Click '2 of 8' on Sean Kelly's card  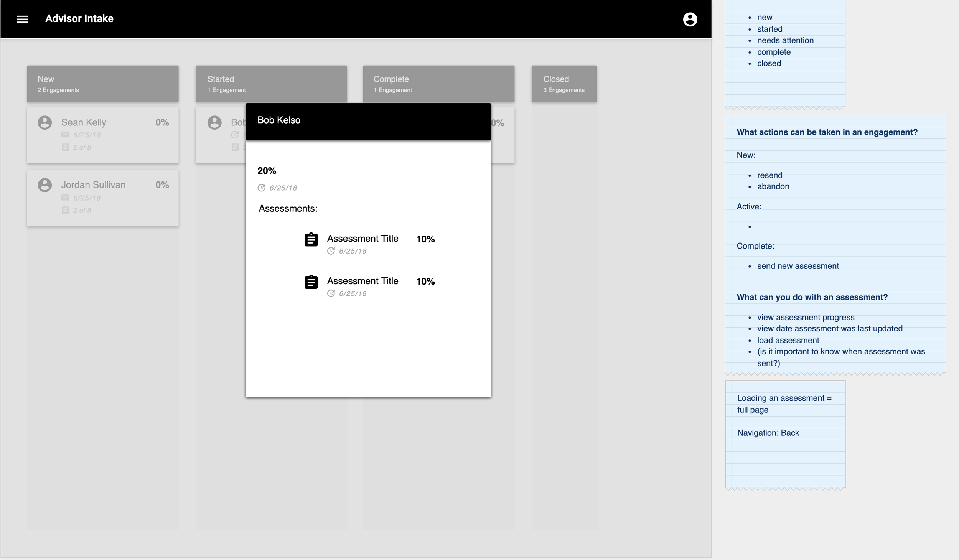[x=82, y=147]
